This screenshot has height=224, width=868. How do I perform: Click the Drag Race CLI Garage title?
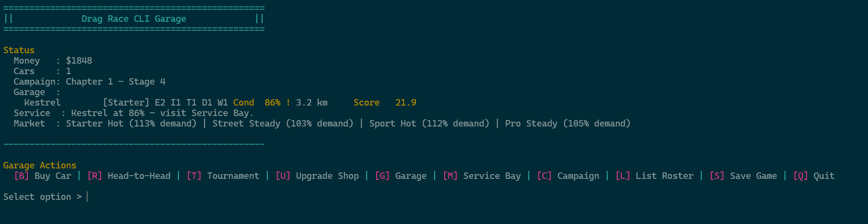(x=134, y=19)
